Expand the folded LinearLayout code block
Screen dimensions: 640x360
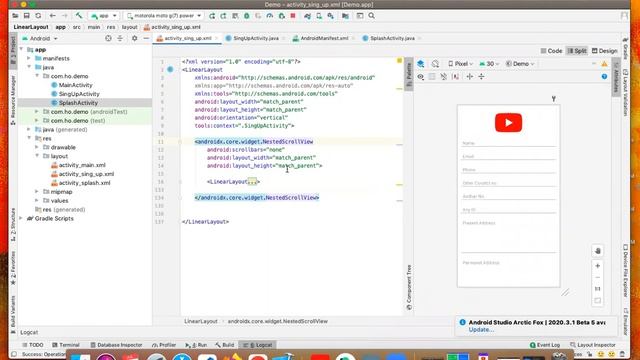[252, 182]
